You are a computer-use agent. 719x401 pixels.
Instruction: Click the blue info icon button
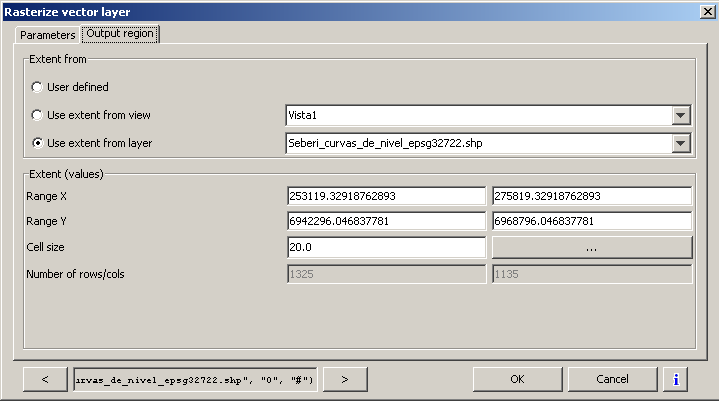[676, 379]
